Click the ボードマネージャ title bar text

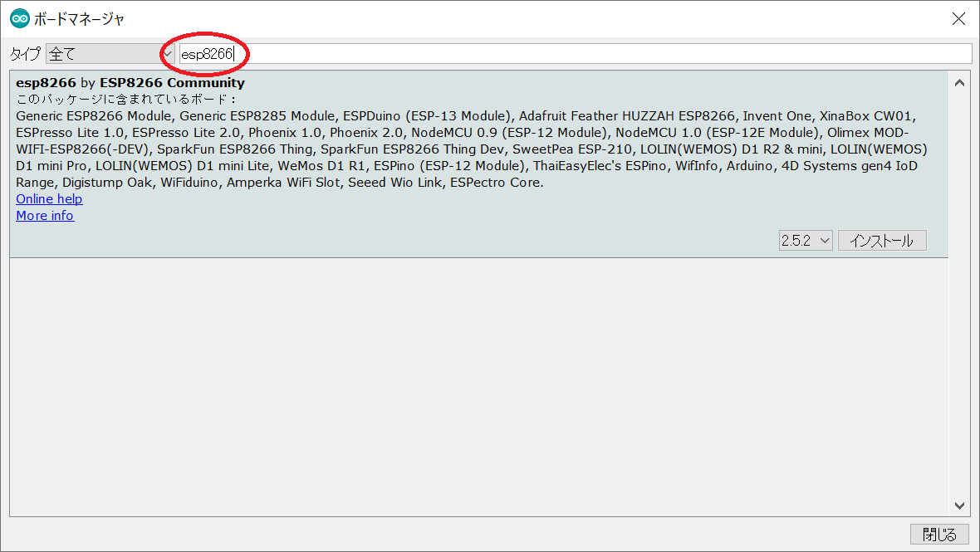80,18
